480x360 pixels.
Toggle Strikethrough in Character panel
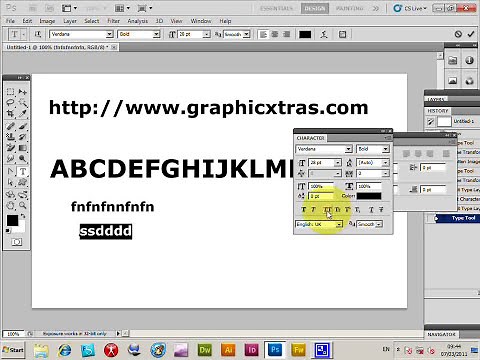pos(381,210)
